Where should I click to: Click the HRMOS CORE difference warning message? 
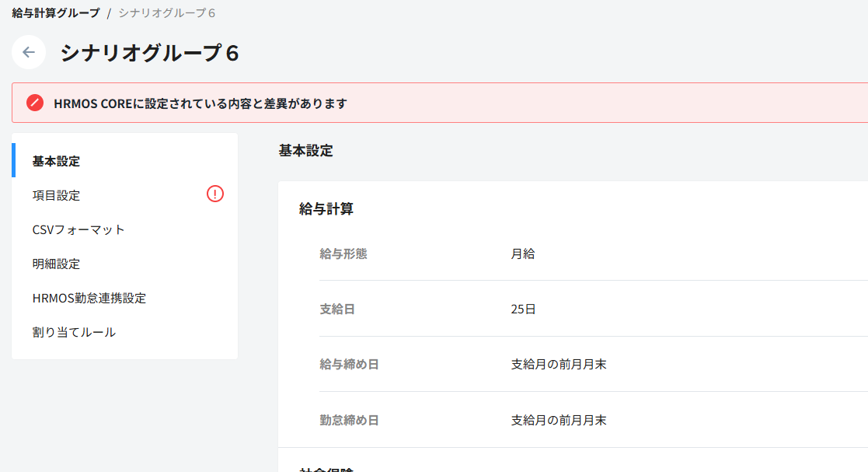pyautogui.click(x=200, y=103)
